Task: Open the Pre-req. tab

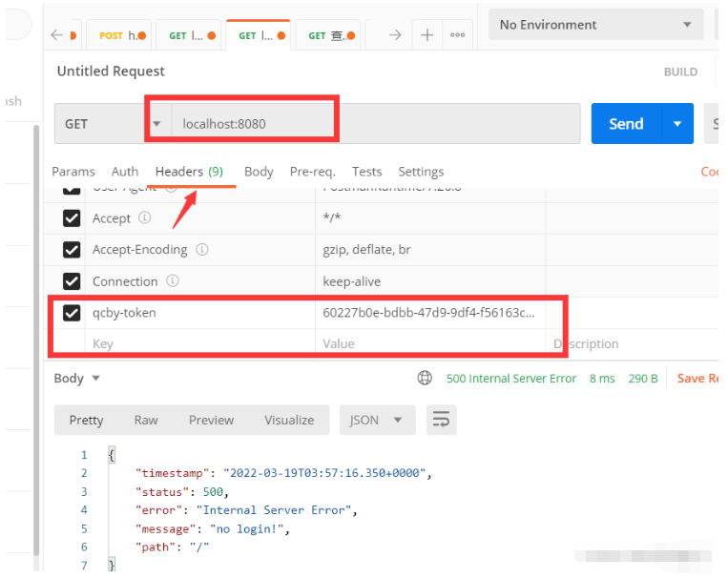Action: pyautogui.click(x=312, y=172)
